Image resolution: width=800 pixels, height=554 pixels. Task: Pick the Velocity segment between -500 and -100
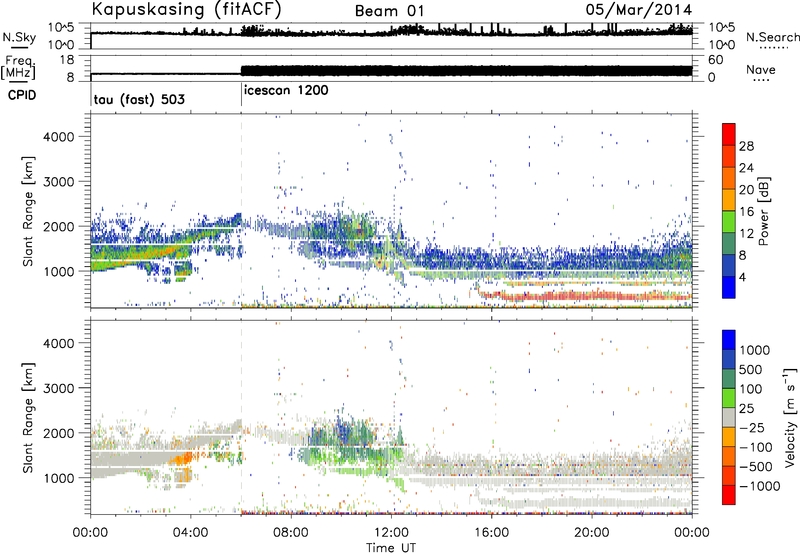pos(729,456)
